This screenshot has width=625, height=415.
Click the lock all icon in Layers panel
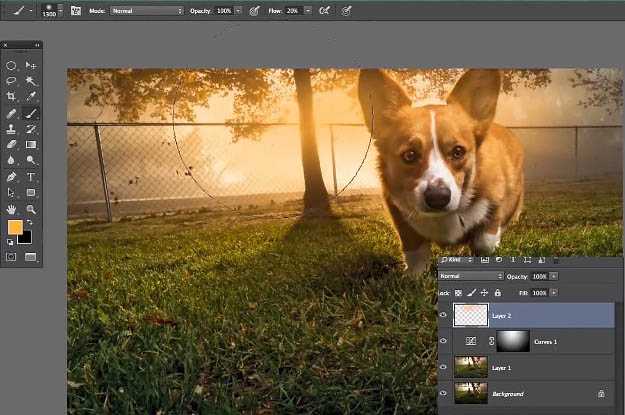[x=497, y=293]
